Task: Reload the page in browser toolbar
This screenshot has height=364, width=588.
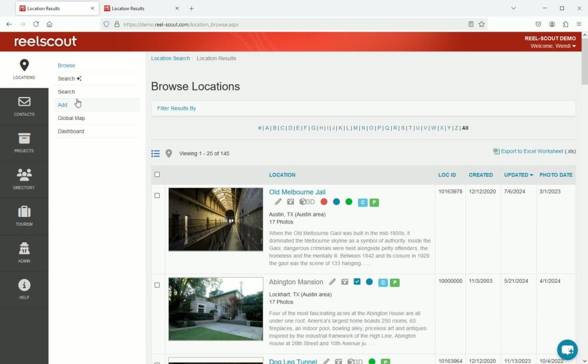Action: 36,24
